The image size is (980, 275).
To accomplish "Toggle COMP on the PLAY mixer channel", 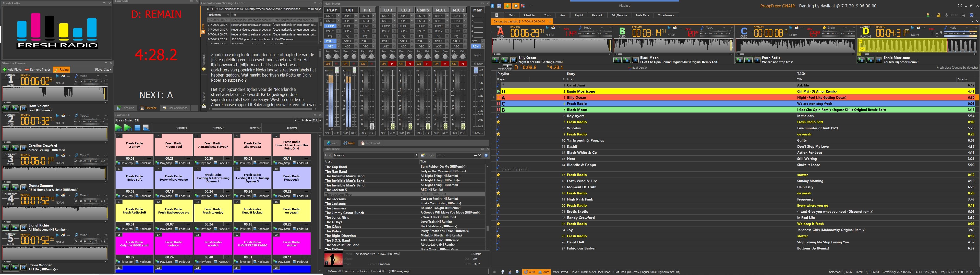I will [330, 26].
